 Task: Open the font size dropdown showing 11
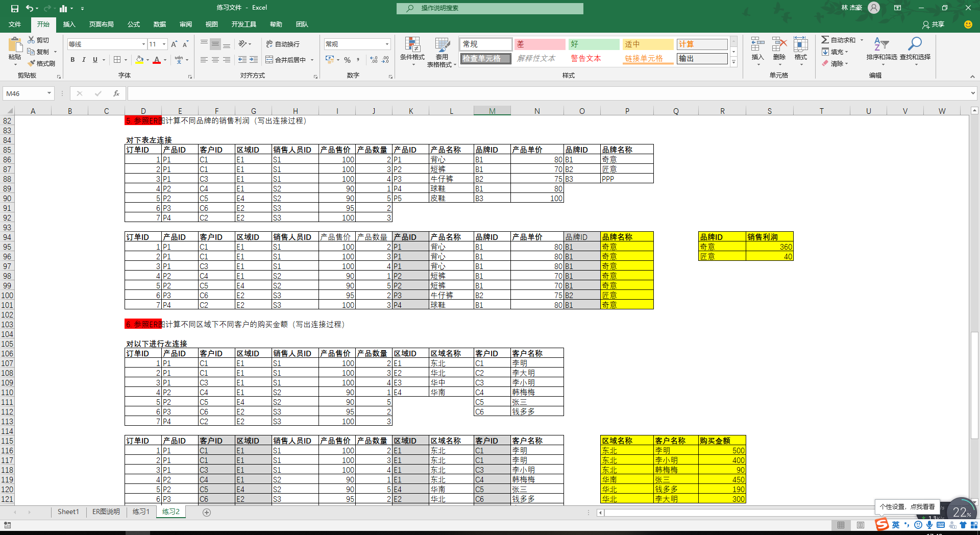click(164, 44)
